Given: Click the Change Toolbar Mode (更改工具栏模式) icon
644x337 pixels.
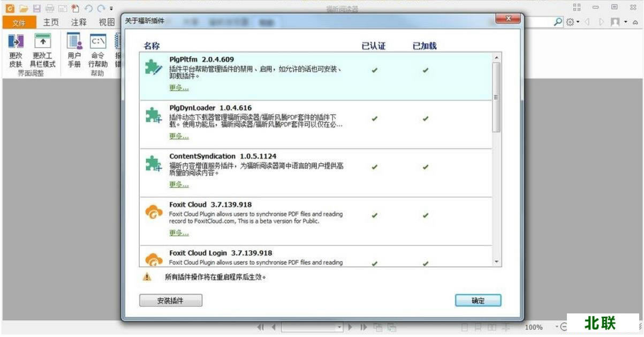Looking at the screenshot, I should coord(43,42).
